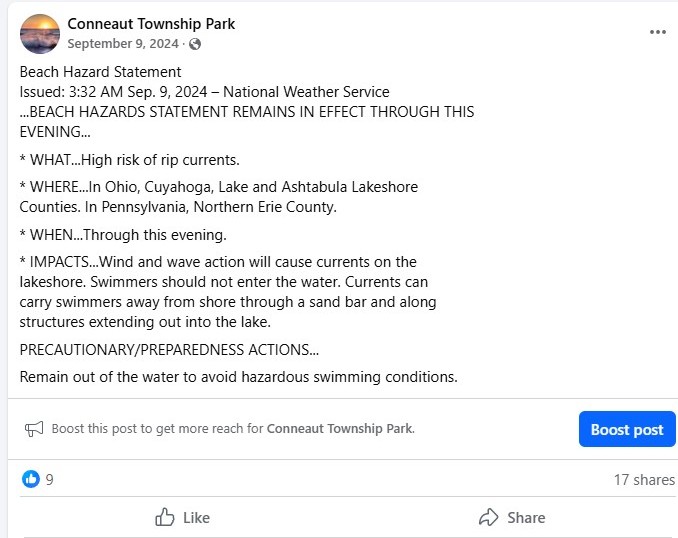Click the PRECAUTIONARY/PREPAREDNESS ACTIONS line
The height and width of the screenshot is (538, 678).
[169, 349]
